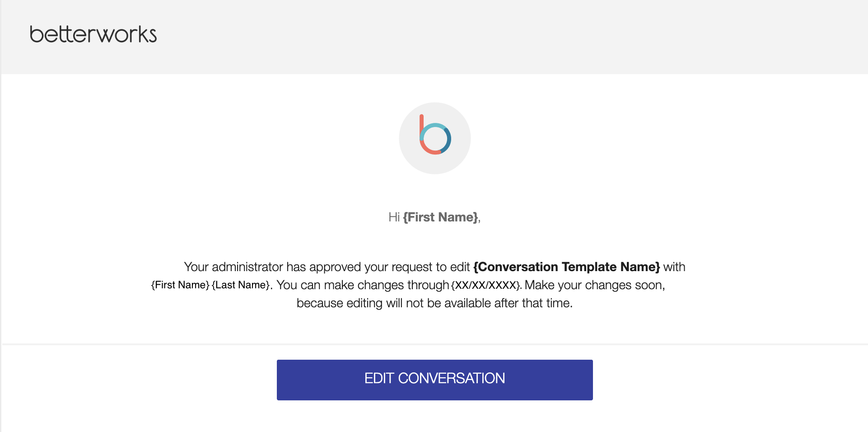Viewport: 868px width, 432px height.
Task: Click the word "with" after the template name
Action: 674,267
